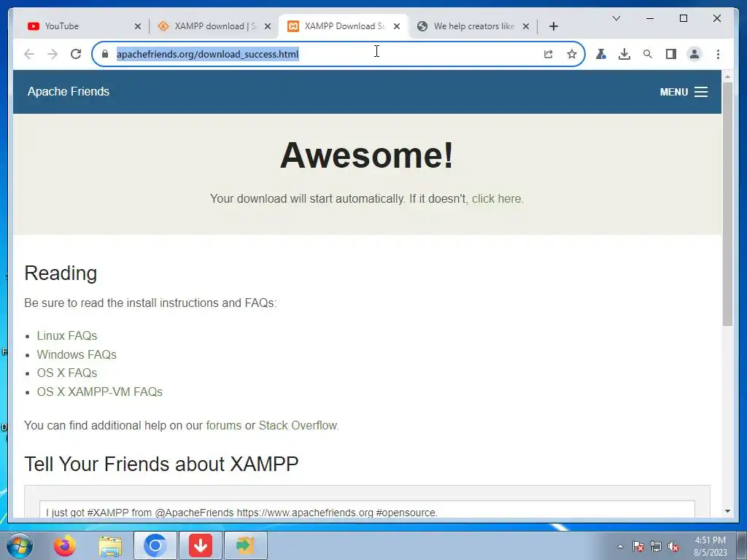Open OS X FAQs link
Viewport: 747px width, 560px height.
pos(67,373)
